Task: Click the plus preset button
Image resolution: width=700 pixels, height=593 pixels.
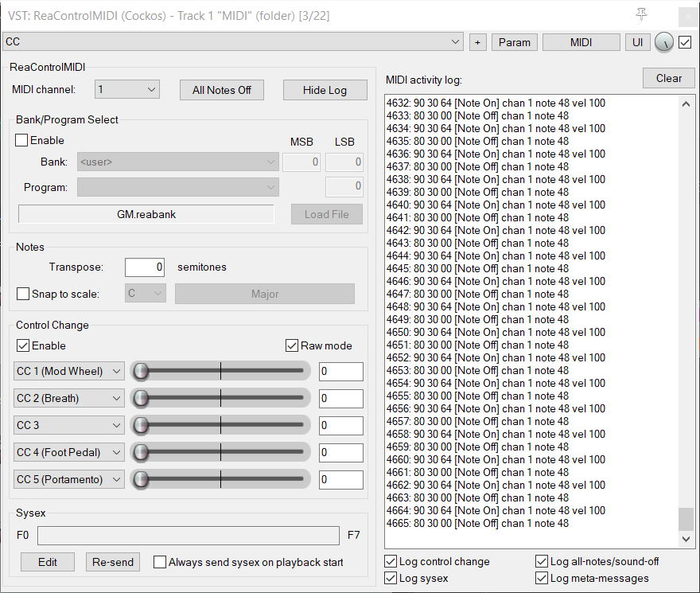Action: coord(478,42)
